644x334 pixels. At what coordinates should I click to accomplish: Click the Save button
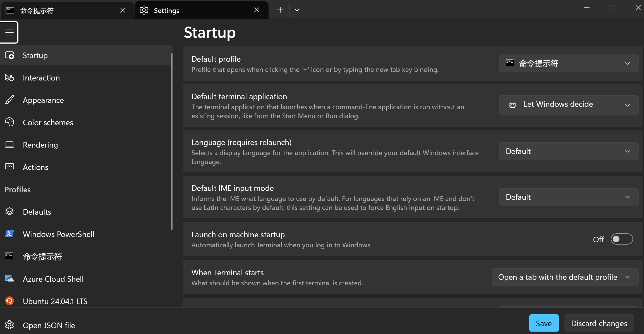[x=544, y=323]
